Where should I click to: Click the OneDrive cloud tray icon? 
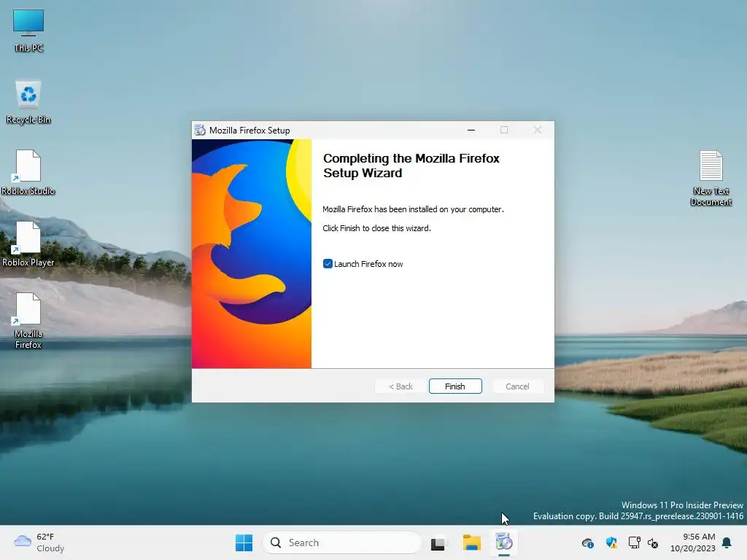[588, 542]
